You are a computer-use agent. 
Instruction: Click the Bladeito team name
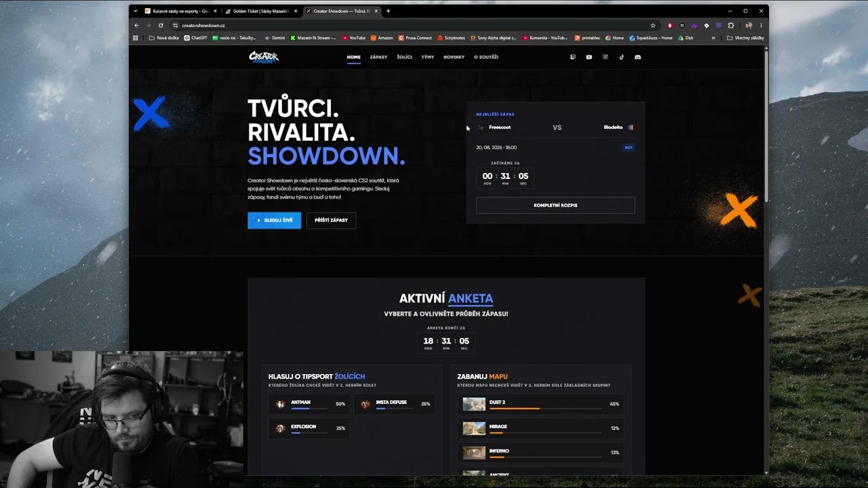pos(613,127)
